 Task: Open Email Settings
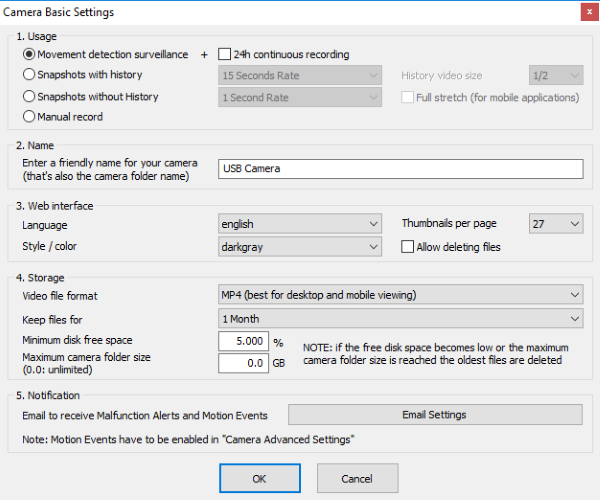point(434,415)
